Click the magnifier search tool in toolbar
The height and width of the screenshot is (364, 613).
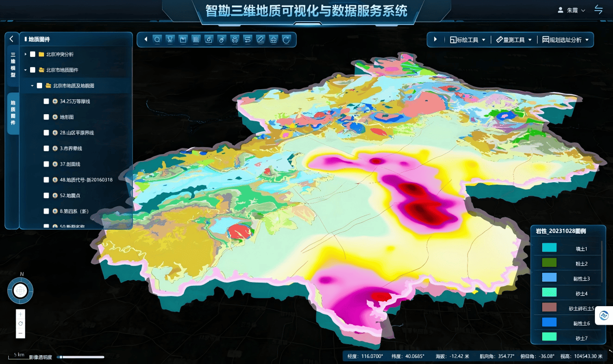[x=157, y=40]
